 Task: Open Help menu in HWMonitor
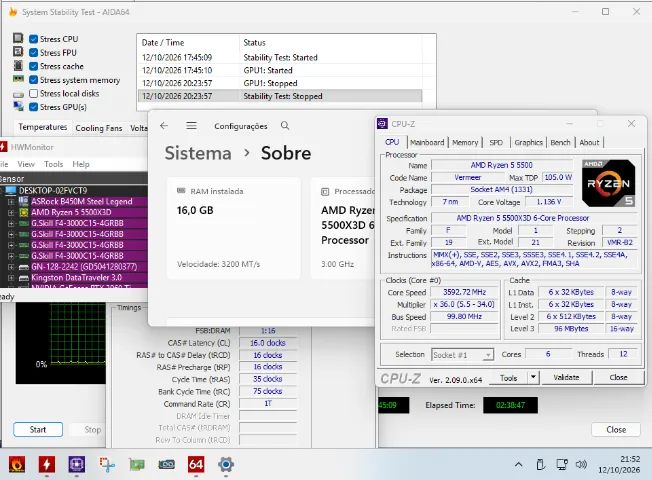(x=81, y=164)
